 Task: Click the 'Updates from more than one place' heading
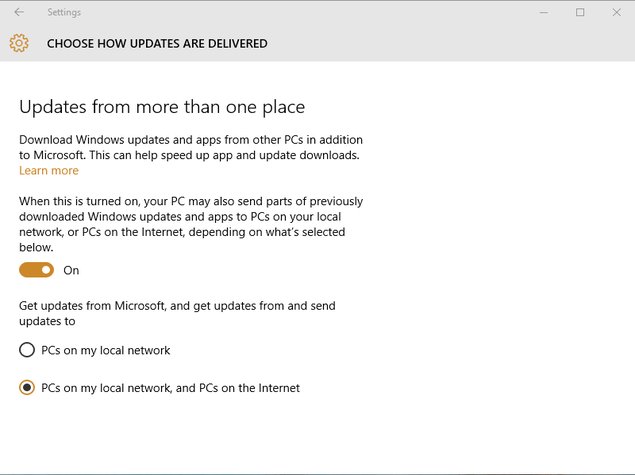click(x=162, y=107)
